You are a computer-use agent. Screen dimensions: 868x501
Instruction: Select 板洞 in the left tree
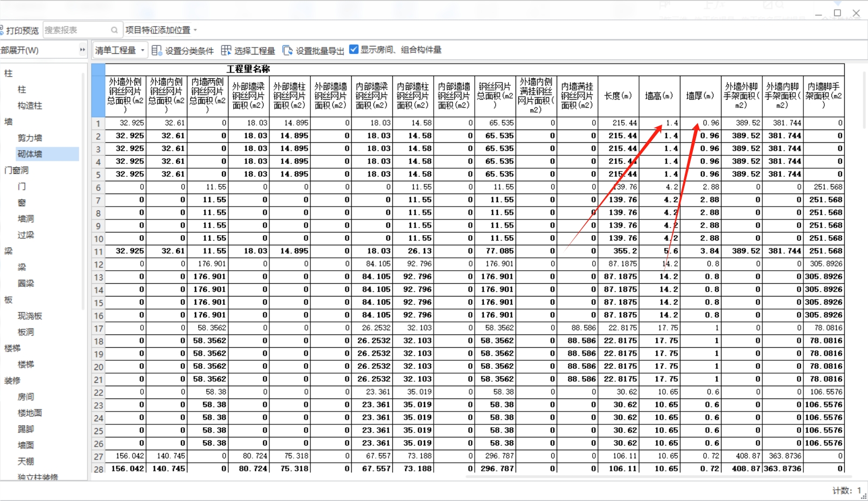[x=26, y=332]
